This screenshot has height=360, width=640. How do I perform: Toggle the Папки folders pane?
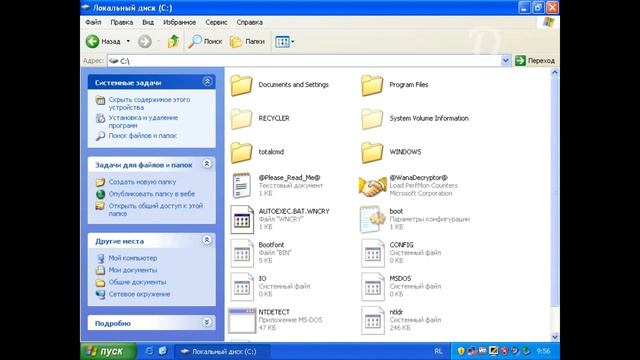(247, 41)
